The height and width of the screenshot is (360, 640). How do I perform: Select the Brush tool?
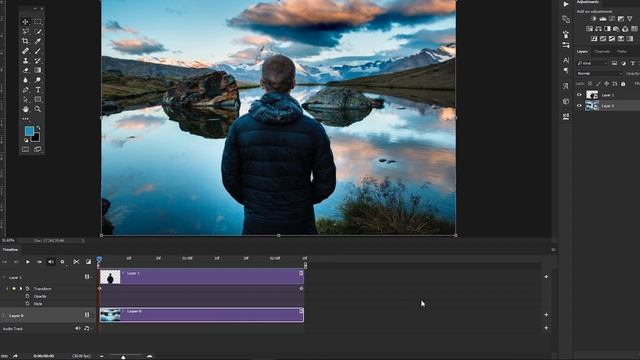[x=38, y=51]
